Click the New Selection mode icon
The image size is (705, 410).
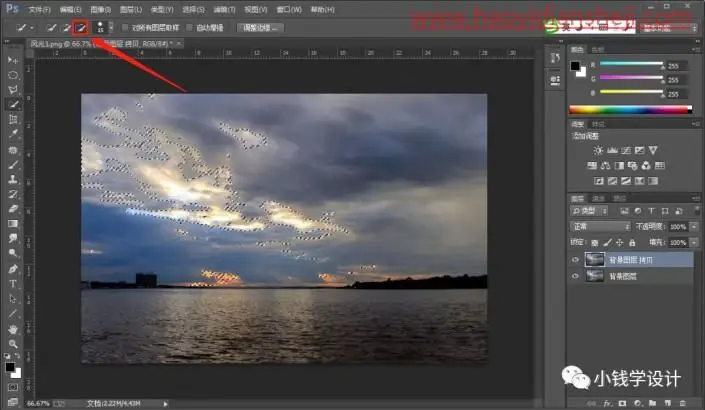pyautogui.click(x=51, y=28)
